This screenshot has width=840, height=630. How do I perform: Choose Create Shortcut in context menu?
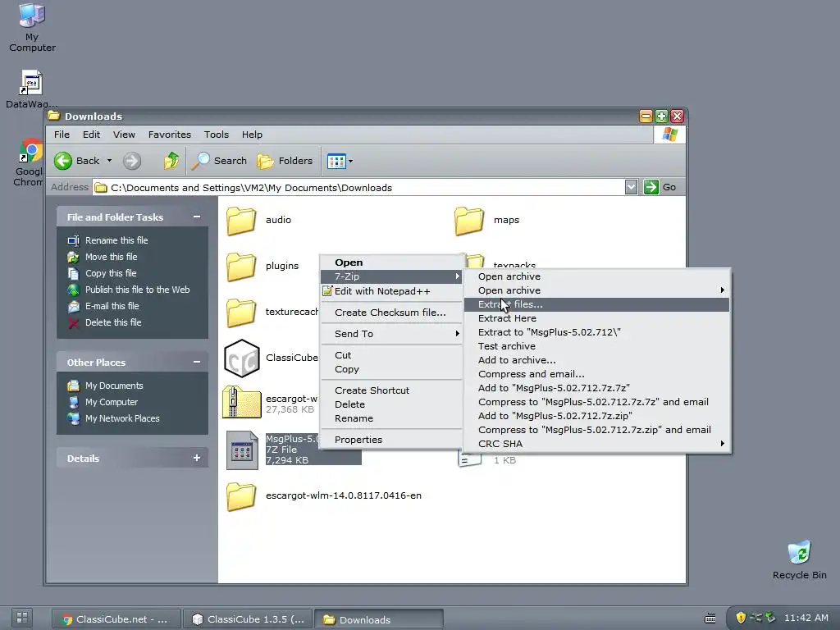click(391, 390)
